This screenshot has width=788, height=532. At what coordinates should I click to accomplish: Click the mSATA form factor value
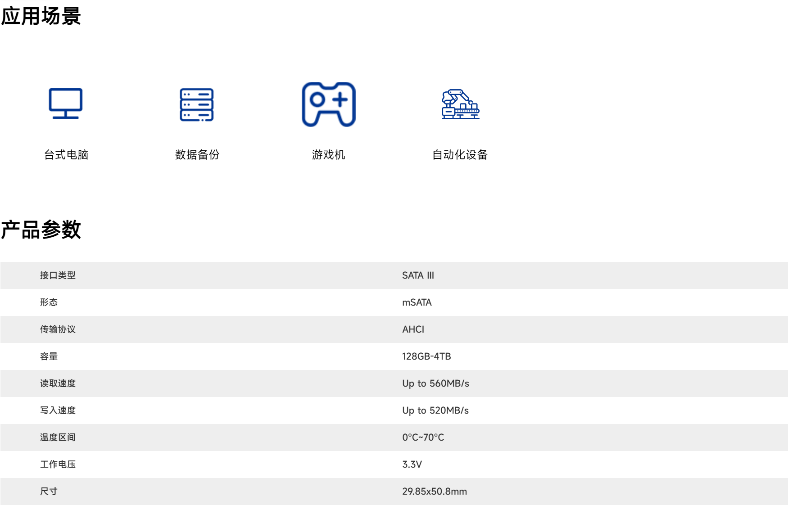pos(417,302)
